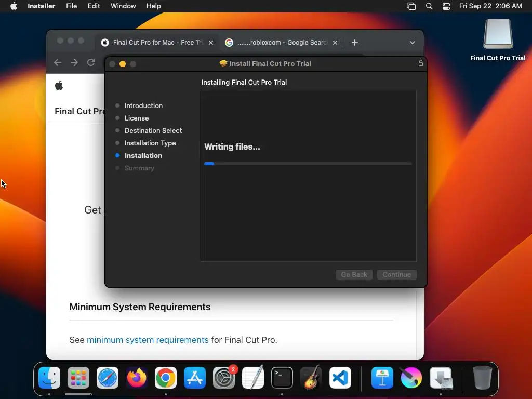Viewport: 532px width, 399px height.
Task: Switch to the robloxcom Google Search tab
Action: (x=282, y=43)
